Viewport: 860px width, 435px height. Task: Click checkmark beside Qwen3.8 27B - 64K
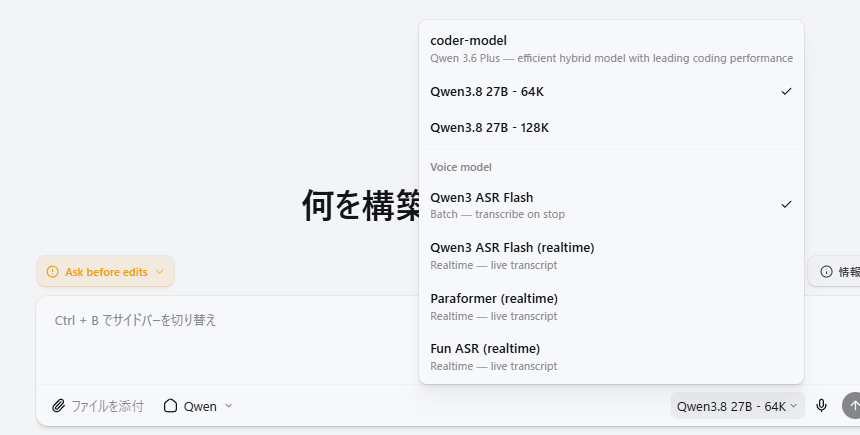coord(787,91)
